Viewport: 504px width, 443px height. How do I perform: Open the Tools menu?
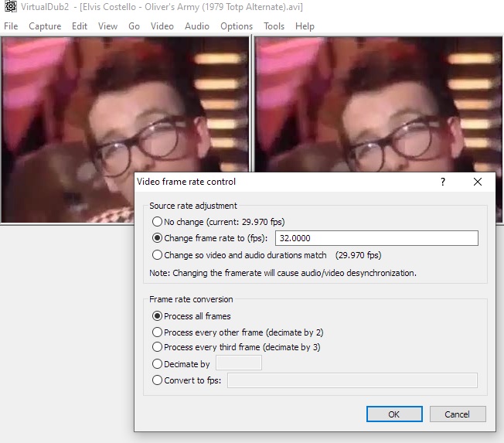click(x=274, y=26)
